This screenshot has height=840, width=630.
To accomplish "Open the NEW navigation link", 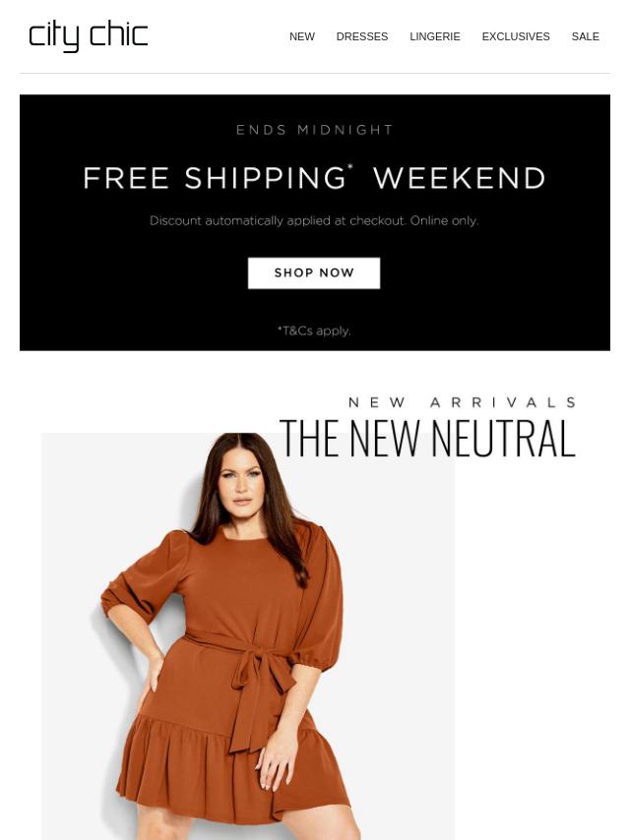I will [302, 36].
